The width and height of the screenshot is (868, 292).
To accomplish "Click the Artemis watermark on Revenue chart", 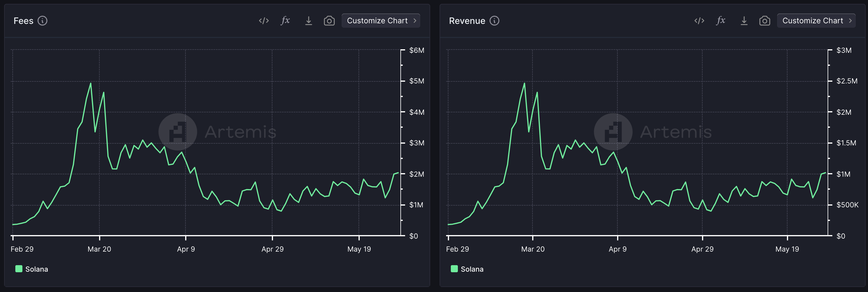I will point(653,132).
